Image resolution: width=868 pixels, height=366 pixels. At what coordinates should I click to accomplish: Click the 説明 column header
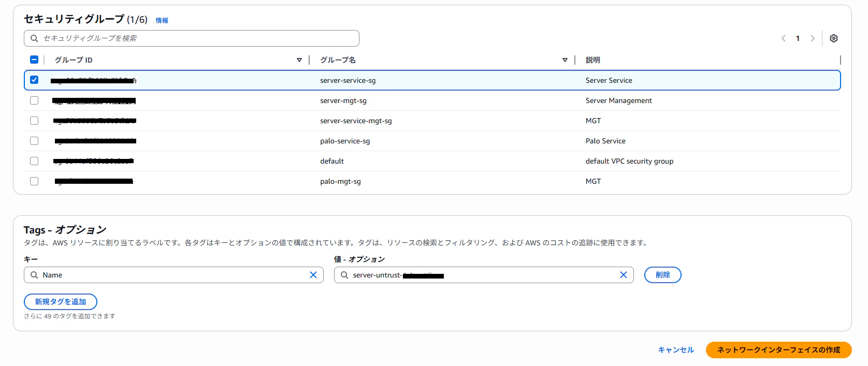(x=593, y=60)
